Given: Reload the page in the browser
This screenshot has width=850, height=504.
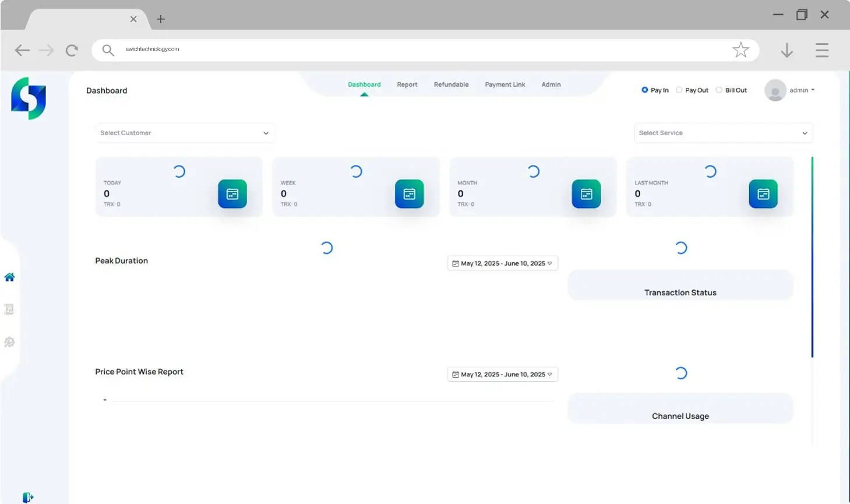Looking at the screenshot, I should coord(72,51).
